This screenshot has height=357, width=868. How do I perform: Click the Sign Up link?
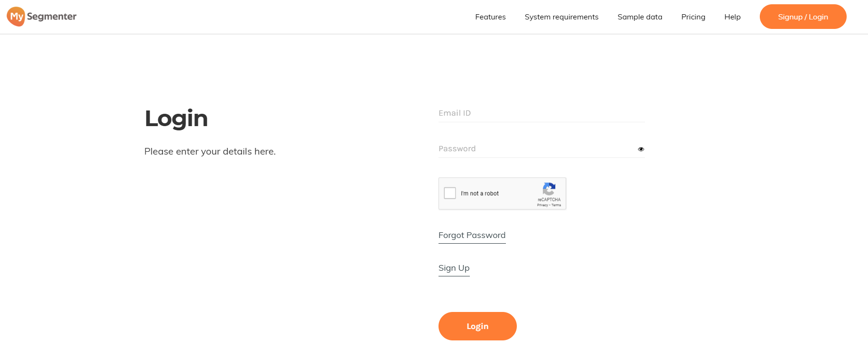pos(454,268)
